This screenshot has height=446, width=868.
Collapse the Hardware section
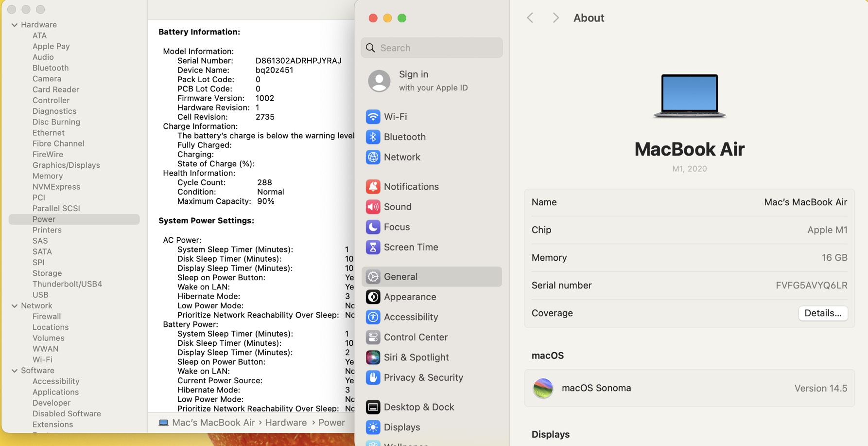click(x=15, y=25)
